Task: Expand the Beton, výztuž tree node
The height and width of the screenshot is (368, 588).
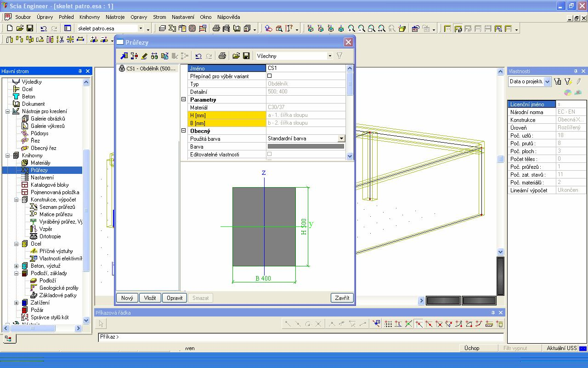Action: click(x=17, y=266)
